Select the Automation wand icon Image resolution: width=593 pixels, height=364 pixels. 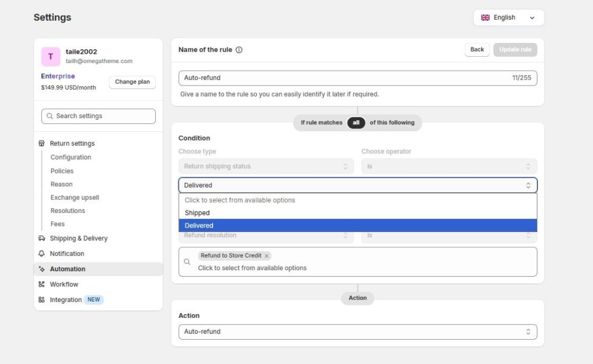pos(41,269)
